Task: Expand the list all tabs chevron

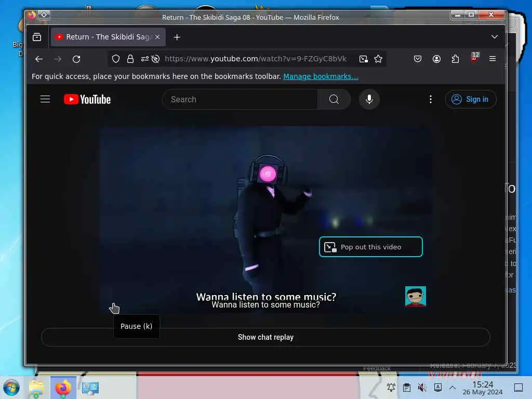Action: coord(495,37)
